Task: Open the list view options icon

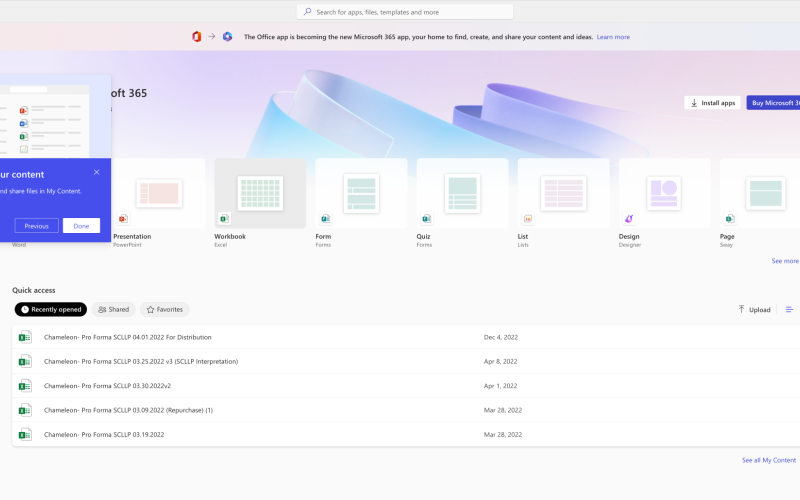Action: [x=789, y=310]
